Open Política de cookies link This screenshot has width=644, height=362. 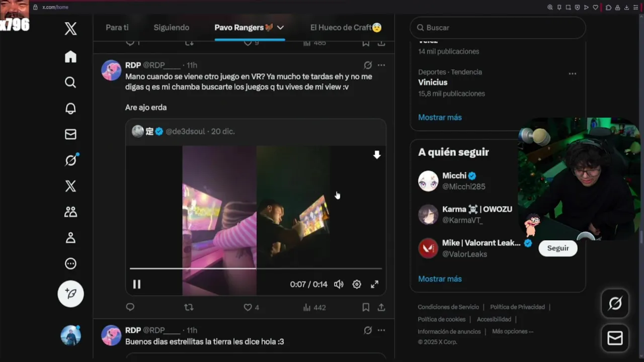click(x=441, y=319)
